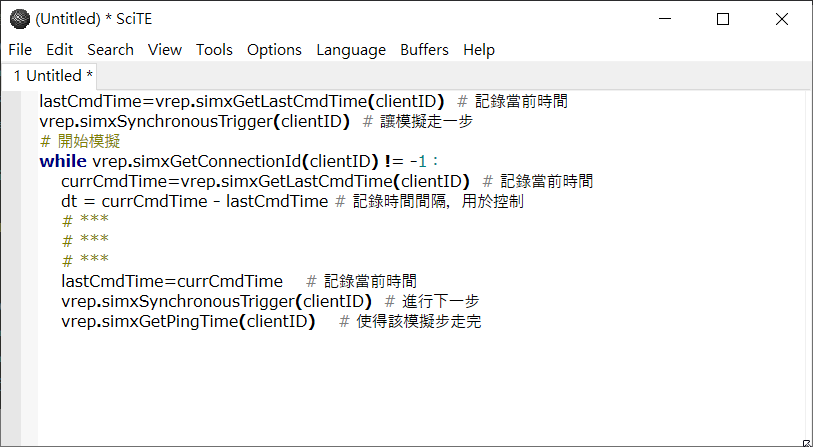Viewport: 813px width, 447px height.
Task: Open the Buffers menu
Action: point(424,50)
